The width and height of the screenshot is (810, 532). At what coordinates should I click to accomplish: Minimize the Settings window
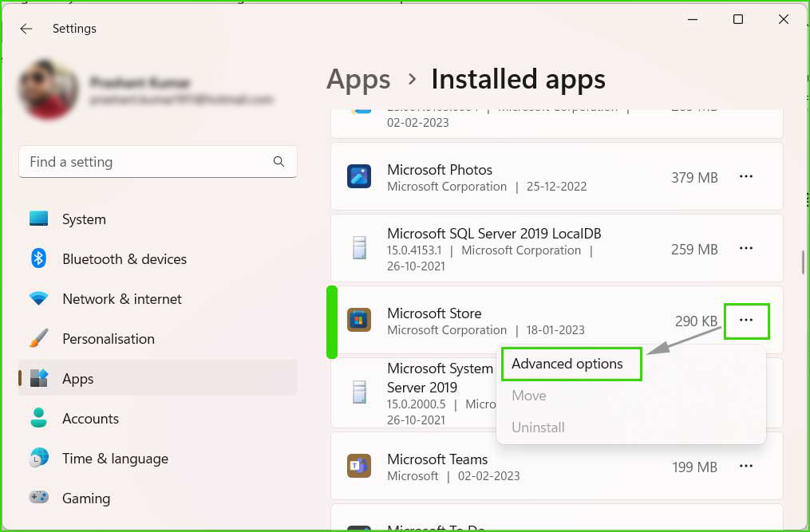693,20
